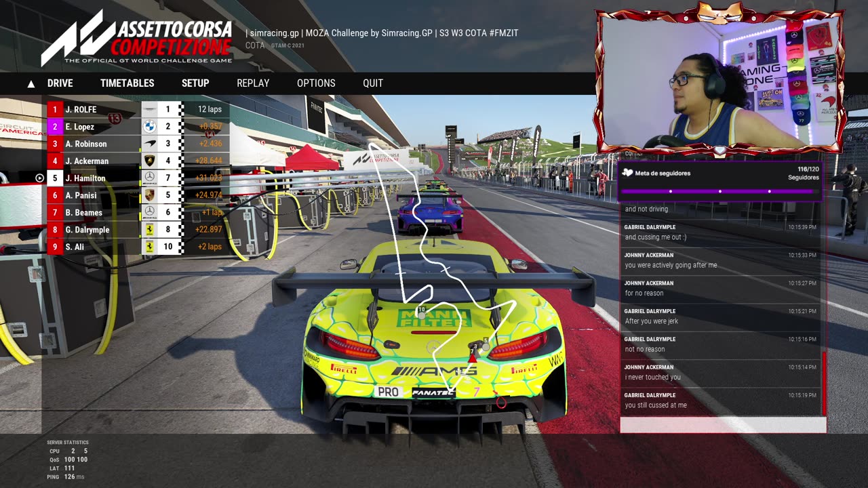The width and height of the screenshot is (868, 488).
Task: Select driver A. Robinson in standings
Action: [86, 144]
